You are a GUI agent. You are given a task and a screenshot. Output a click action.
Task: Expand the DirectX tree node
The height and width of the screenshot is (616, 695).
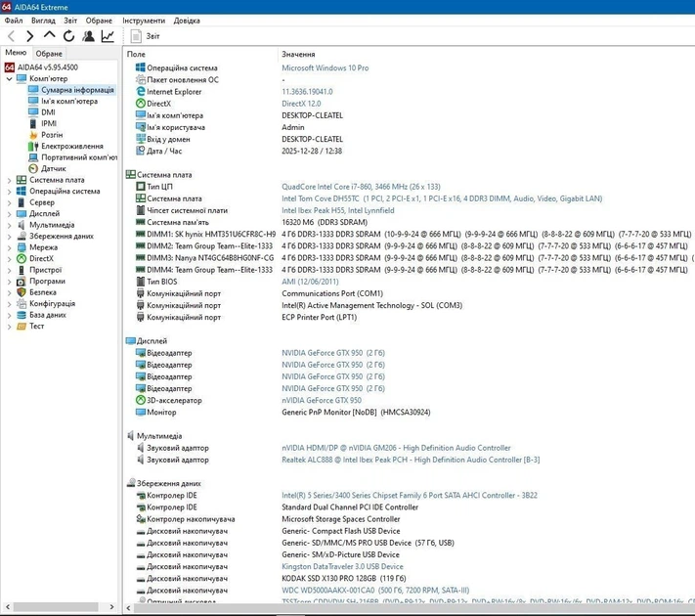10,259
